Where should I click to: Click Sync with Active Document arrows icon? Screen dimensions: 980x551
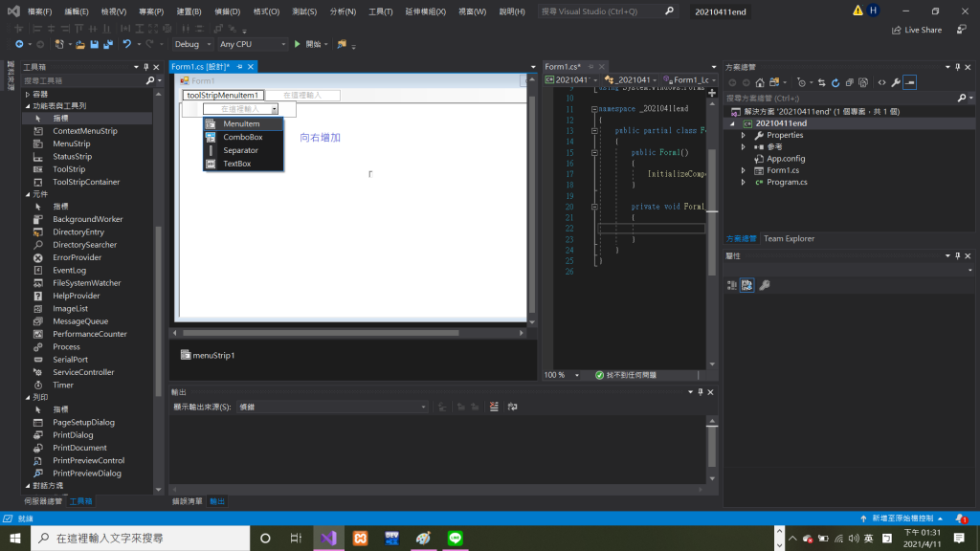tap(822, 82)
